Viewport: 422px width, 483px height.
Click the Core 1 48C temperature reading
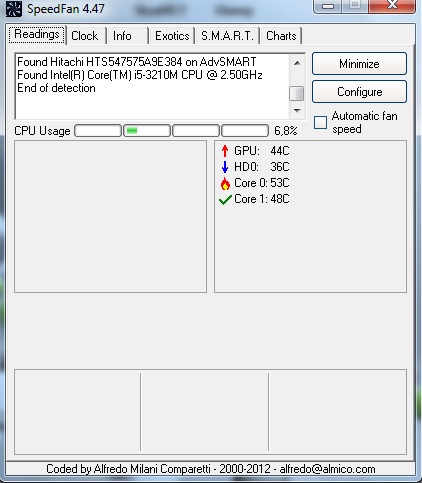point(262,199)
